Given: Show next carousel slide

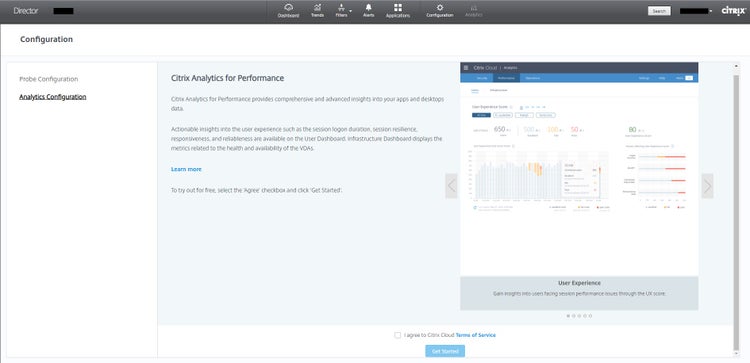Looking at the screenshot, I should (707, 186).
